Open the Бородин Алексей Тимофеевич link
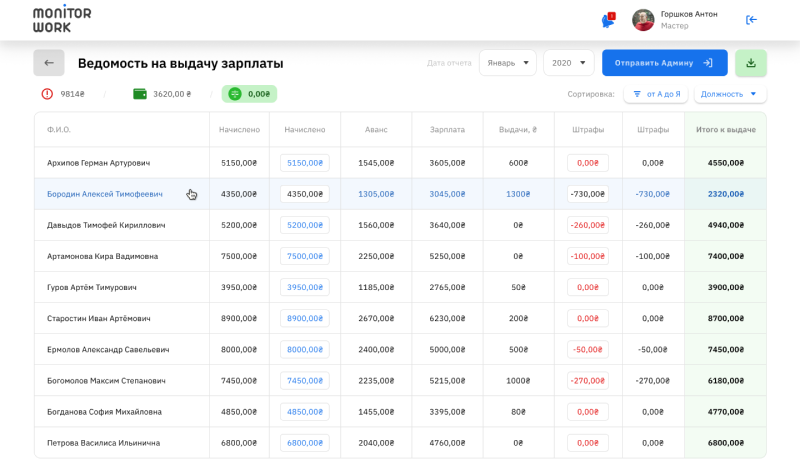The image size is (800, 474). pos(105,194)
